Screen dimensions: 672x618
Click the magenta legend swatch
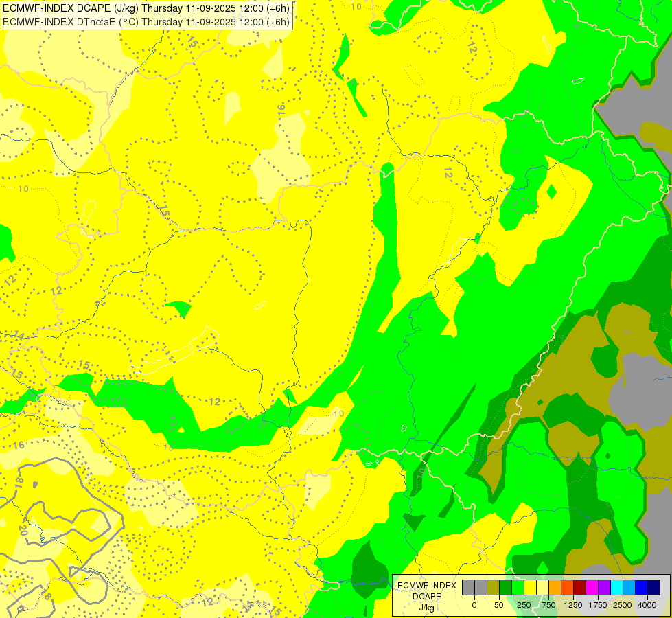click(592, 587)
